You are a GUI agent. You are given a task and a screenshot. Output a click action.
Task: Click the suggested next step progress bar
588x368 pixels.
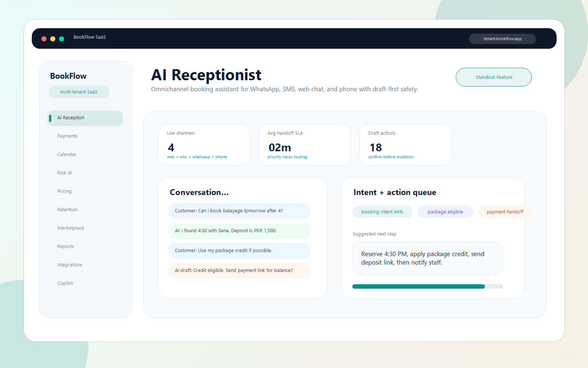click(x=427, y=287)
